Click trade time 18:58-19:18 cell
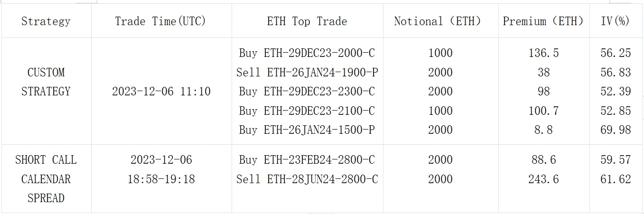The width and height of the screenshot is (644, 214). click(x=161, y=179)
